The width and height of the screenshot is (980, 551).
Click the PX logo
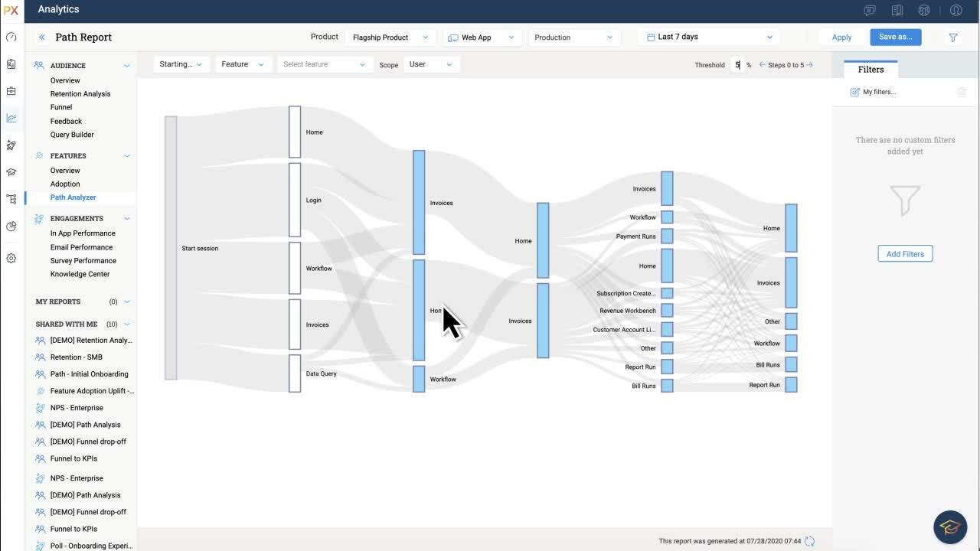tap(11, 10)
